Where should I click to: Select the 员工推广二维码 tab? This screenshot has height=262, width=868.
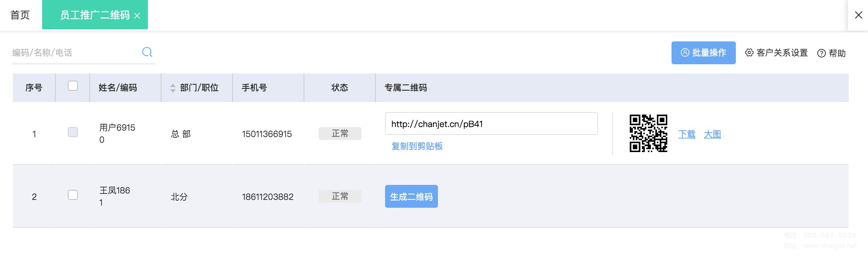(95, 15)
